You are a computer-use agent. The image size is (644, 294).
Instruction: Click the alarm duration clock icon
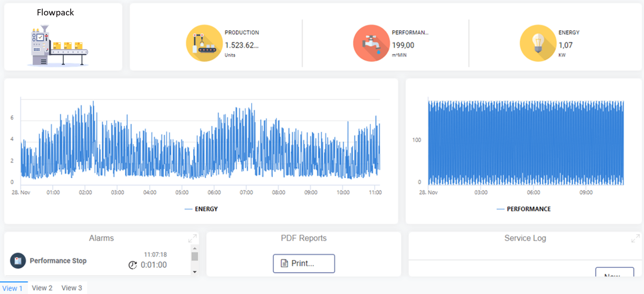pos(133,265)
